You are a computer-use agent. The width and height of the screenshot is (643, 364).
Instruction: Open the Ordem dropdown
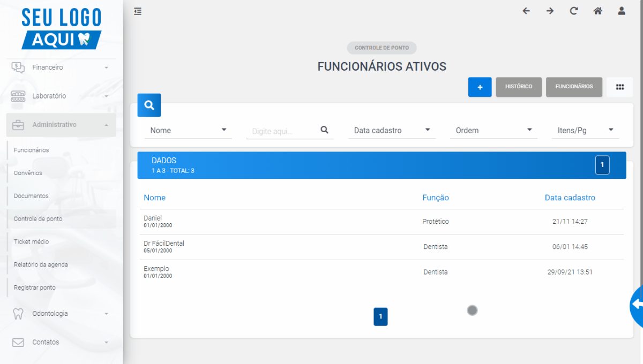(x=494, y=130)
